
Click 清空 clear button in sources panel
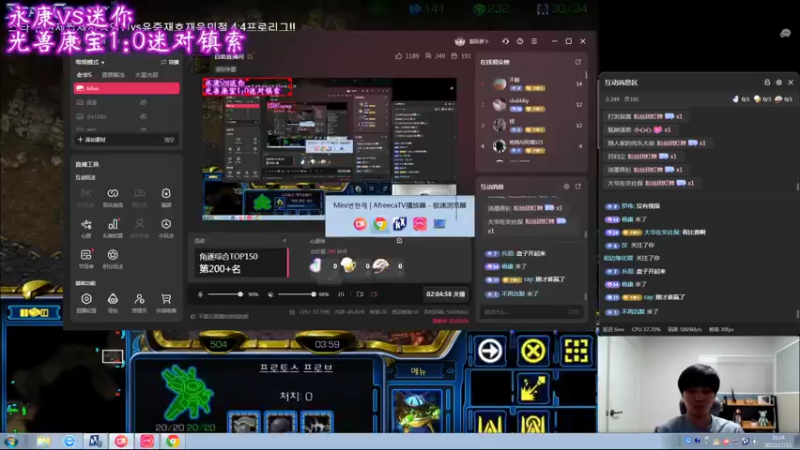(169, 140)
